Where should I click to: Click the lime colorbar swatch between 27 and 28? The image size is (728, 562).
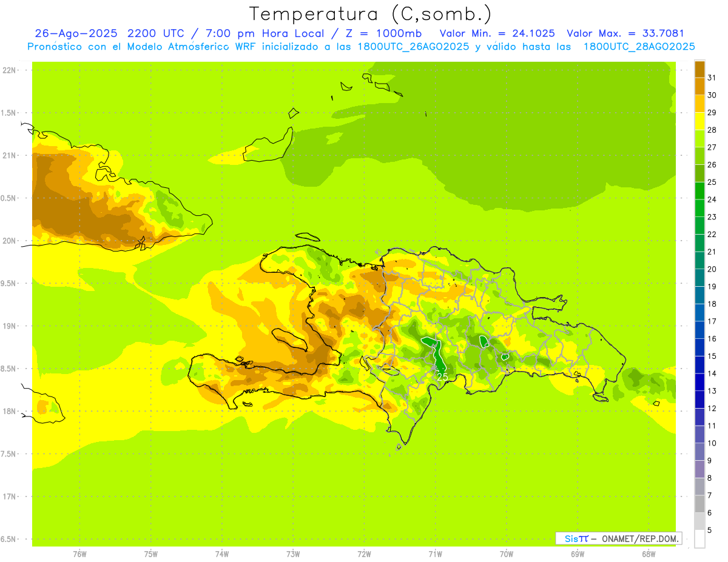(x=699, y=138)
